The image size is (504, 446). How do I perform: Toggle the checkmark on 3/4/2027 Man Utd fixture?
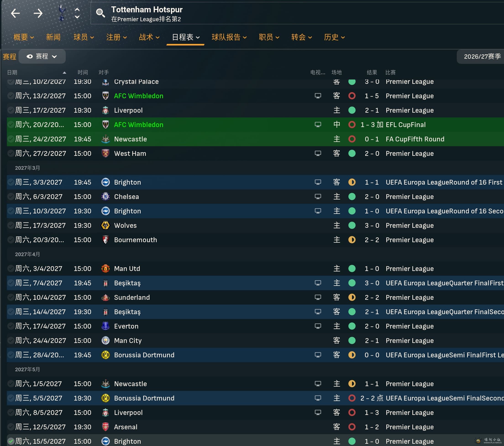point(11,268)
